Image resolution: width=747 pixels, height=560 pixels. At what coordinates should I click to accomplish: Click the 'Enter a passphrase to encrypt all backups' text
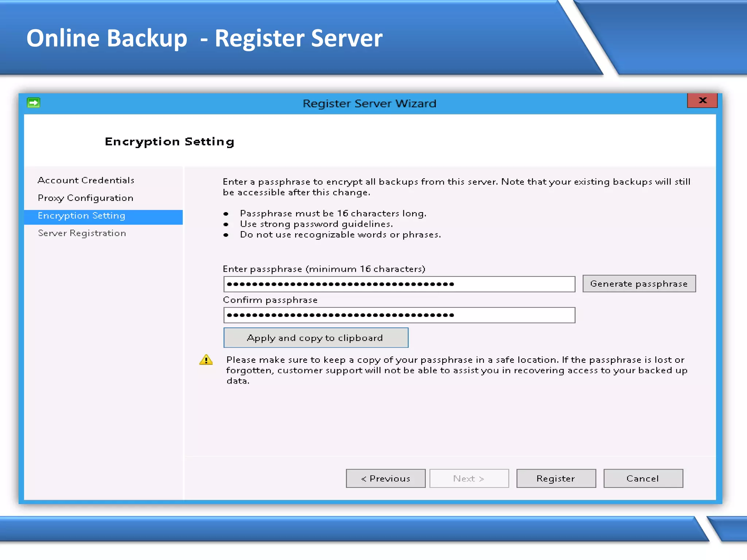pyautogui.click(x=457, y=187)
